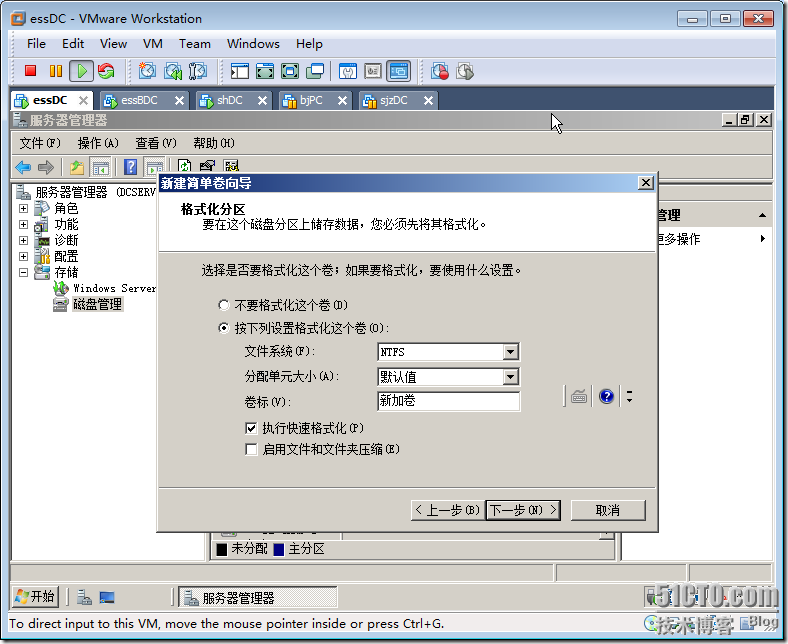Click the show/hide console tree icon
Viewport: 788px width, 644px height.
pyautogui.click(x=100, y=167)
